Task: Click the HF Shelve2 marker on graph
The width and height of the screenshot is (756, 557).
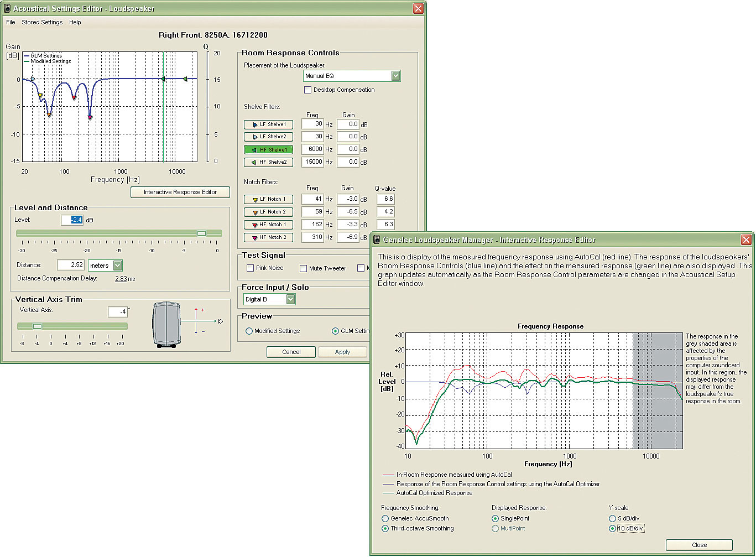Action: (x=185, y=79)
